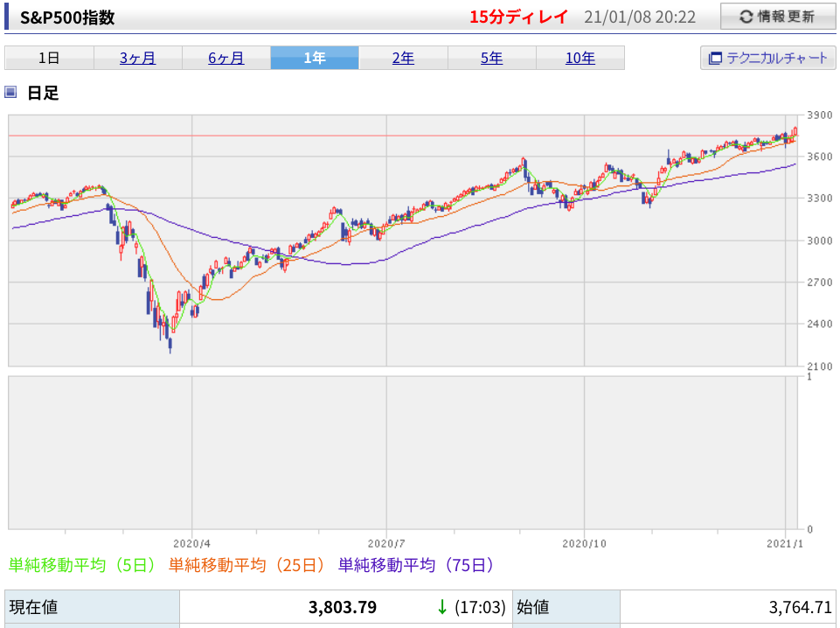Viewport: 840px width, 628px height.
Task: Click the 3000 y-axis label
Action: coord(820,241)
